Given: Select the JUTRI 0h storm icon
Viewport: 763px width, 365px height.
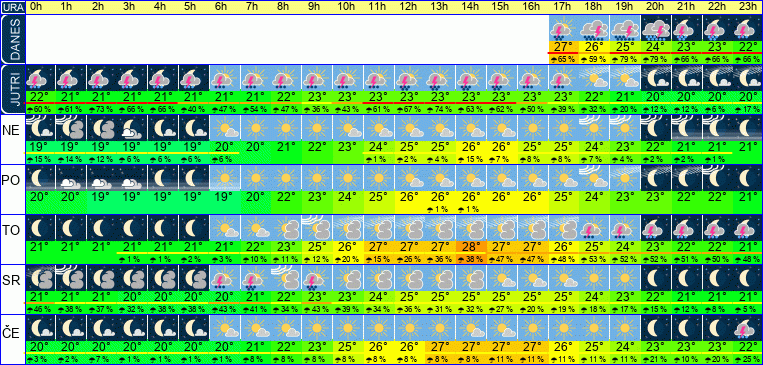Looking at the screenshot, I should (x=40, y=78).
